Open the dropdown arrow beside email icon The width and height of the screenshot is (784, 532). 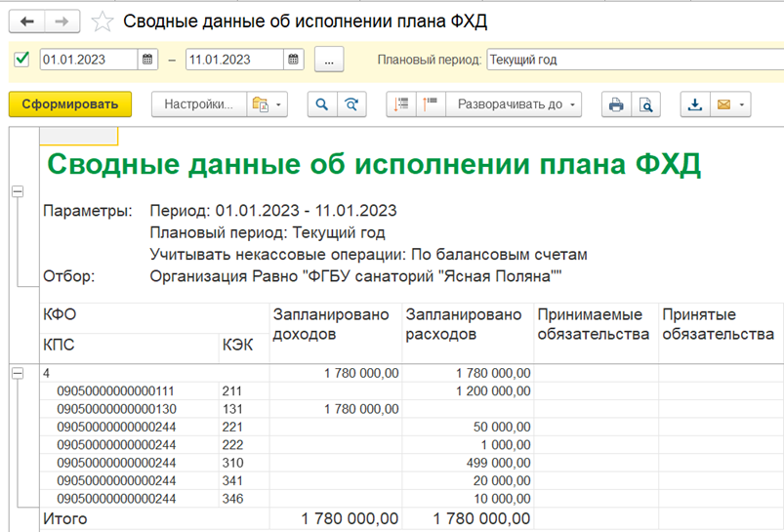point(742,104)
